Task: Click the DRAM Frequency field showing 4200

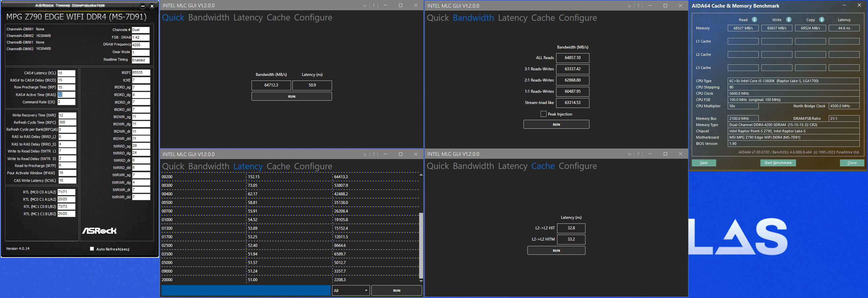Action: click(141, 45)
